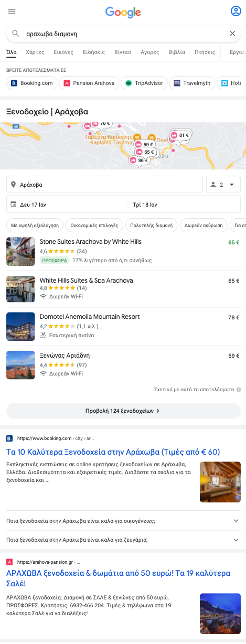Toggle the Με υψηλή αξιολόγηση filter chip
The width and height of the screenshot is (246, 644).
[x=35, y=225]
